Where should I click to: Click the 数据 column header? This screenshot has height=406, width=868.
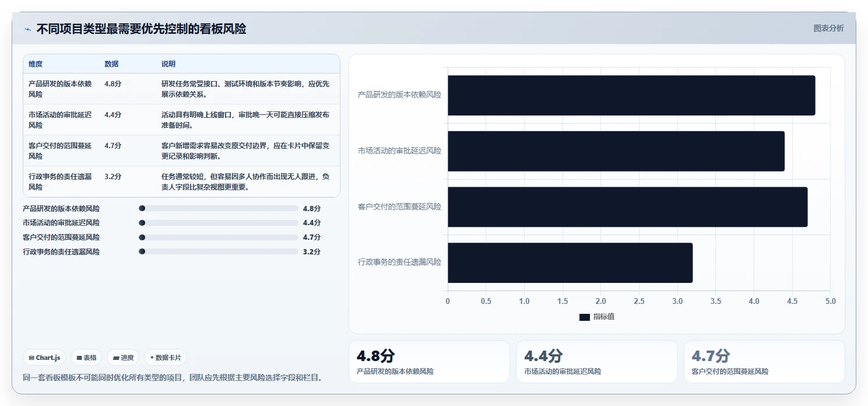[x=111, y=64]
